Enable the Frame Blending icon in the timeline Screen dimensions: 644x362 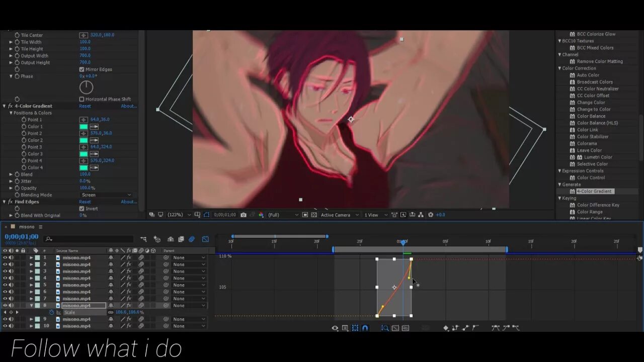(181, 239)
